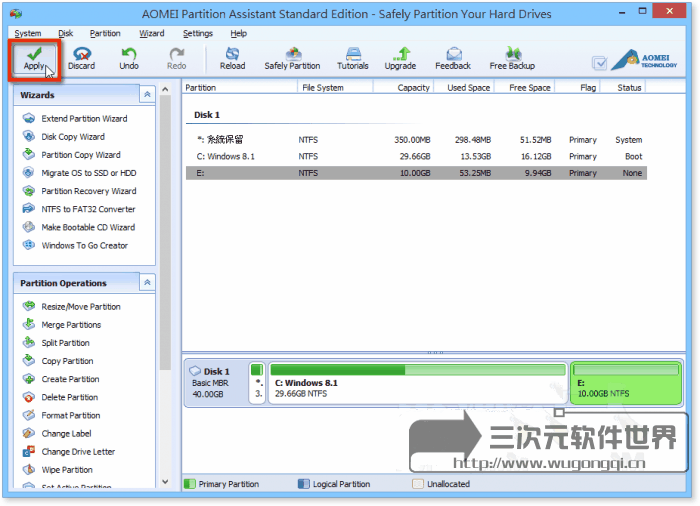Collapse the Partition Operations panel
This screenshot has height=506, width=700.
click(148, 283)
